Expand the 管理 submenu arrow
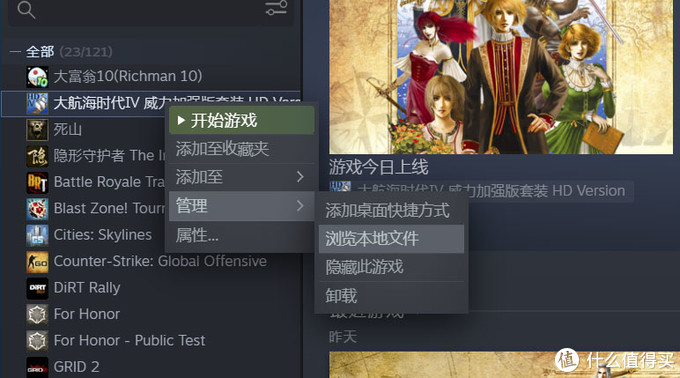This screenshot has width=680, height=378. pyautogui.click(x=300, y=205)
